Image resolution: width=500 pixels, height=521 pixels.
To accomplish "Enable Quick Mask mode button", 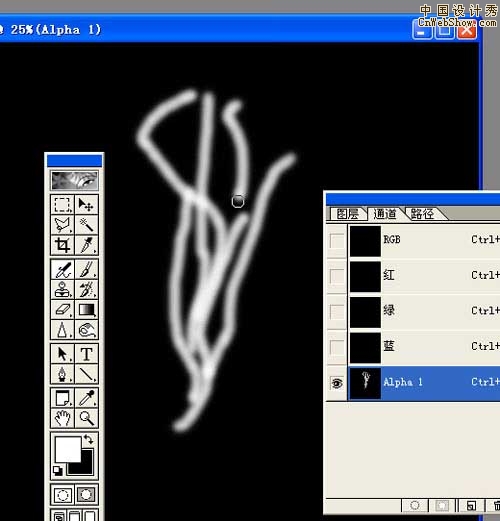I will pos(86,495).
